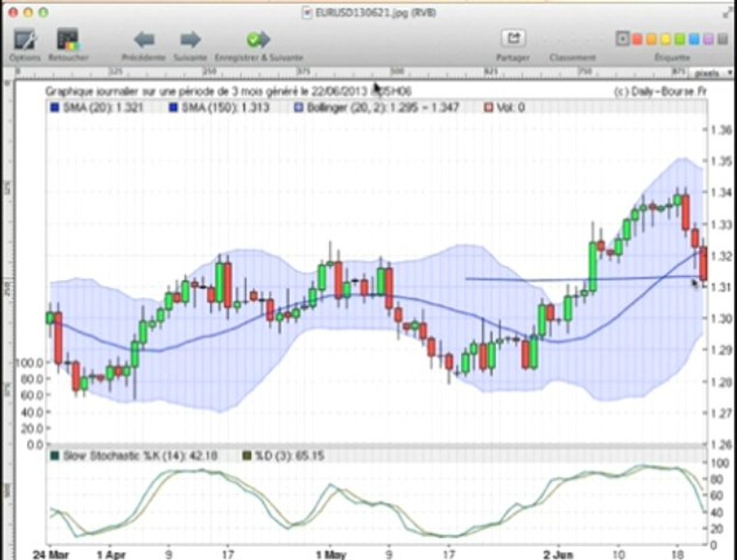737x560 pixels.
Task: Apply the blue Étiquette label
Action: (x=693, y=40)
